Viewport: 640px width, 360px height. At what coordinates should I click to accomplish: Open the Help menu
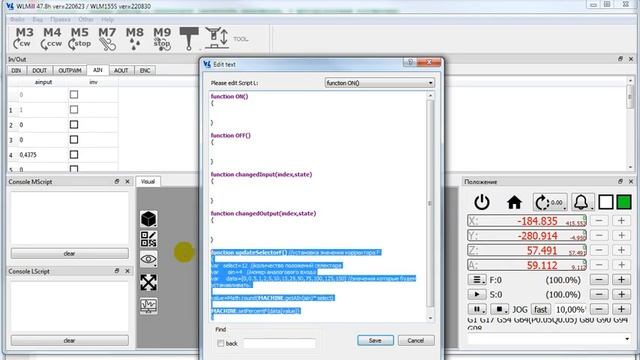click(x=107, y=19)
